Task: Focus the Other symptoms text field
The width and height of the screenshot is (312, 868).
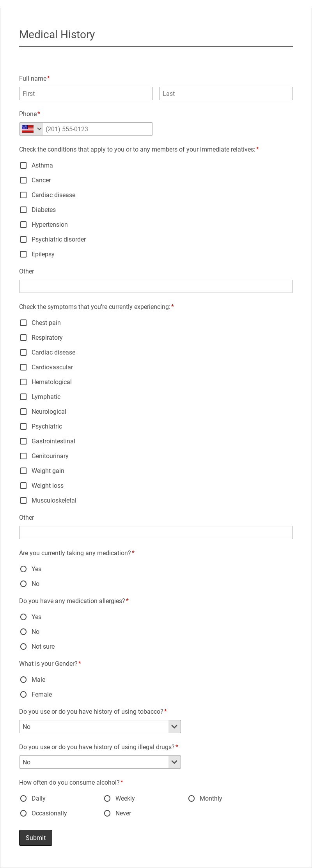Action: [156, 533]
